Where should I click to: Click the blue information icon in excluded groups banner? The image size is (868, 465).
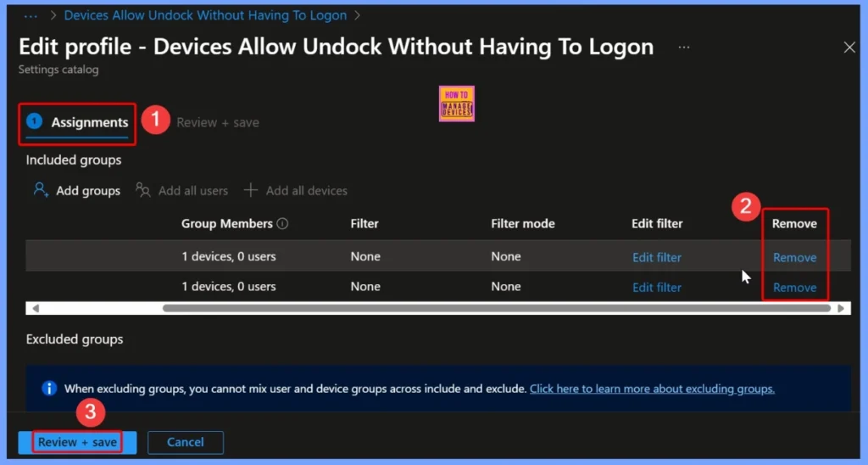[x=49, y=389]
